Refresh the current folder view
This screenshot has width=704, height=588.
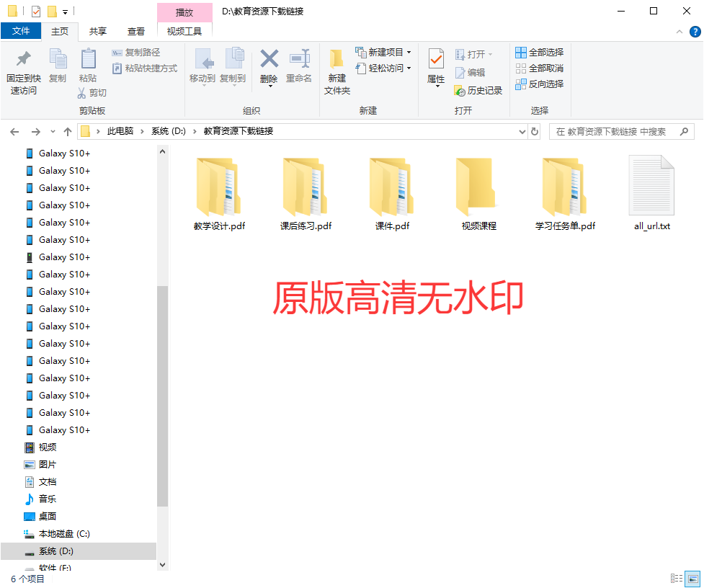tap(534, 132)
